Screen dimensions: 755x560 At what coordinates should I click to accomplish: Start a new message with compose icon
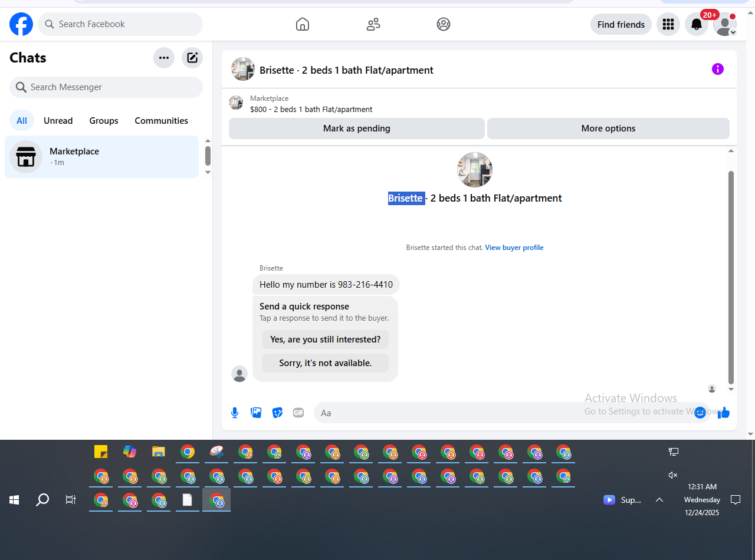point(192,58)
